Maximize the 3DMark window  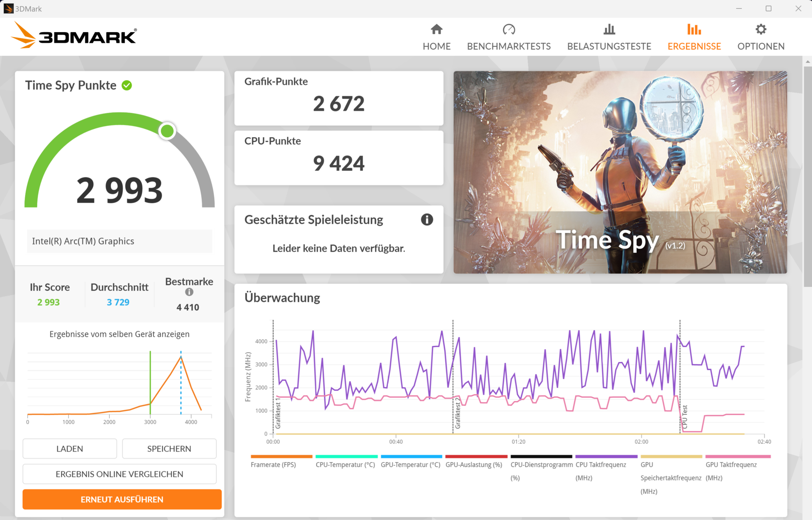click(769, 9)
